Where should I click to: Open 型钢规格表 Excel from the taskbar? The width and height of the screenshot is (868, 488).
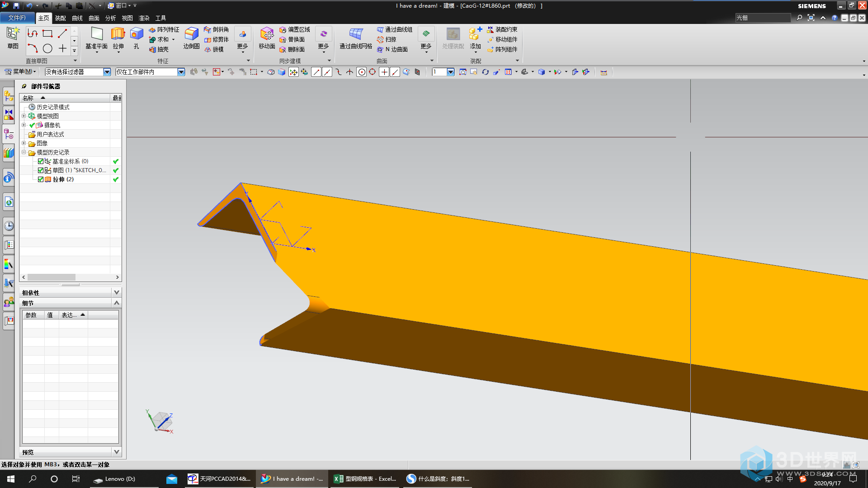[366, 479]
